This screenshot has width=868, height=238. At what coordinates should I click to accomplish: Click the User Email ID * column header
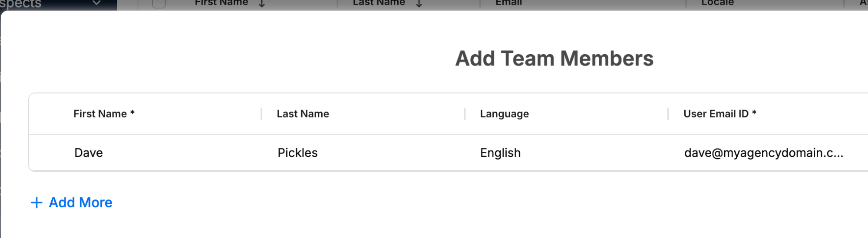[720, 114]
